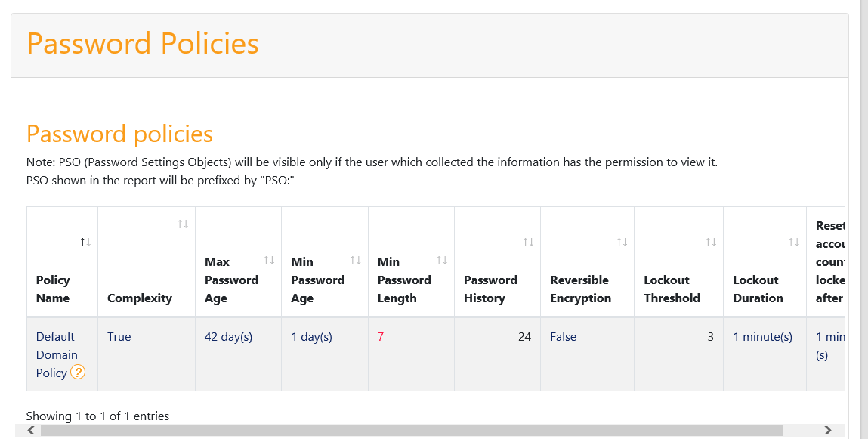Click Min Password Age sort arrows

tap(355, 260)
